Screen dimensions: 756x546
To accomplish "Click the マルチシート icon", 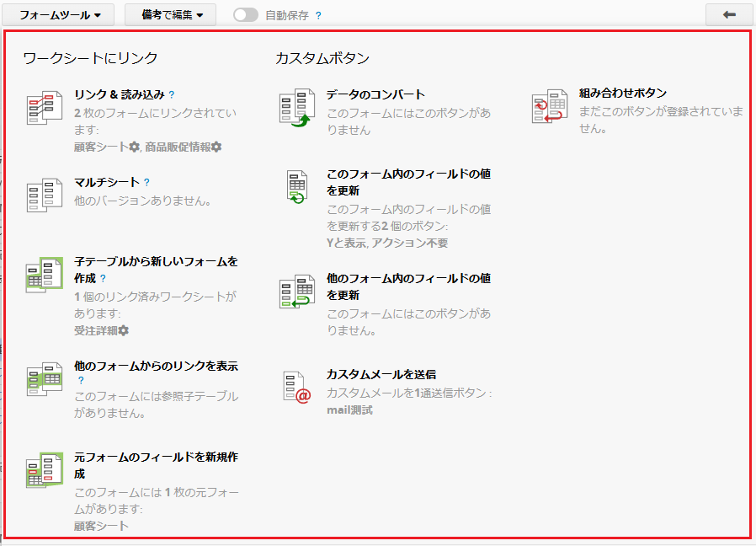I will 45,195.
